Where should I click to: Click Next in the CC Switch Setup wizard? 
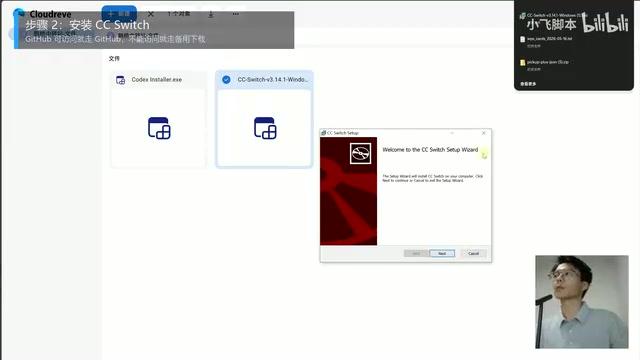click(442, 253)
